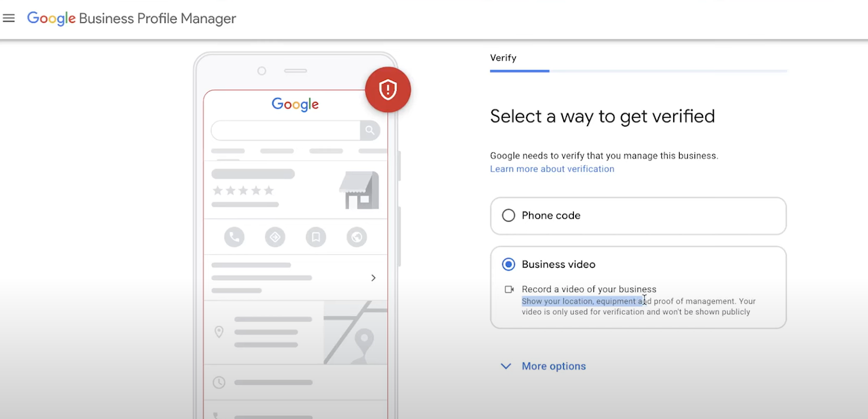Click the progress bar under Verify
Image resolution: width=868 pixels, height=419 pixels.
pyautogui.click(x=639, y=71)
